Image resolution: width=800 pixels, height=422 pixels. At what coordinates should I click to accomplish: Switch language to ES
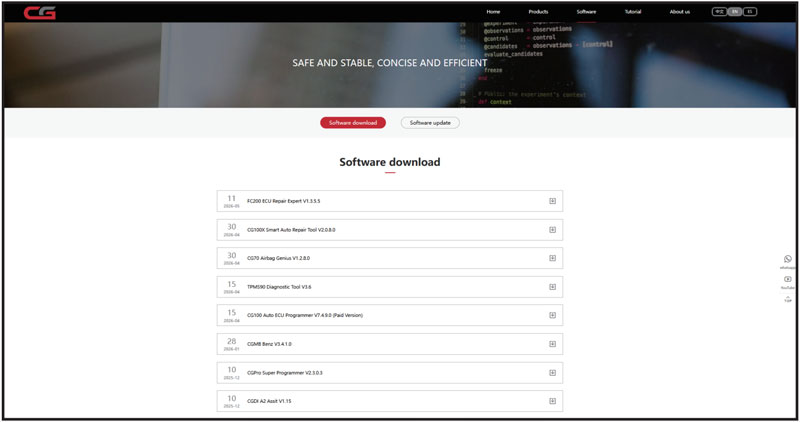(x=749, y=11)
